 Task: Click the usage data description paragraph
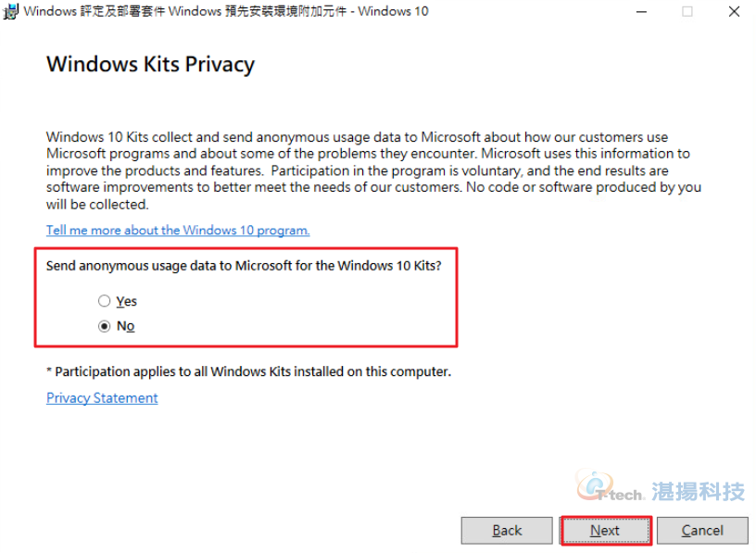pyautogui.click(x=373, y=170)
